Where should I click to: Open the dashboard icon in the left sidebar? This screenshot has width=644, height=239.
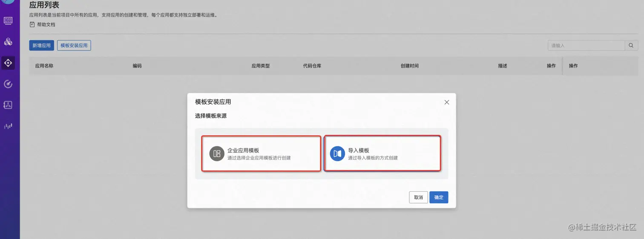click(8, 20)
